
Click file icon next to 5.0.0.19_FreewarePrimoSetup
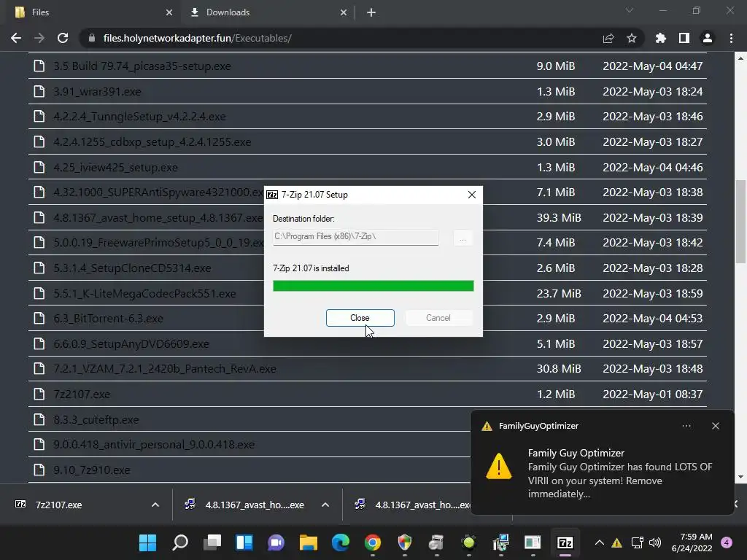click(x=39, y=242)
